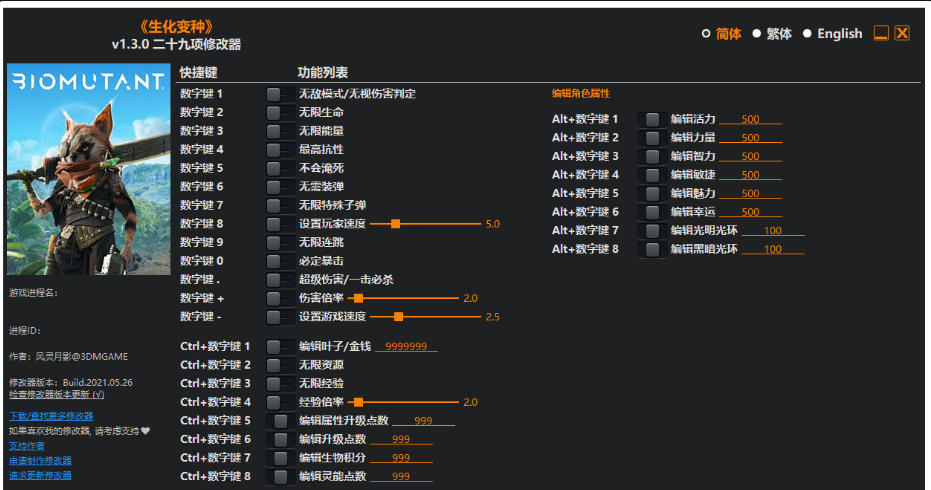
Task: Enable 编辑力量 toggle
Action: 652,138
